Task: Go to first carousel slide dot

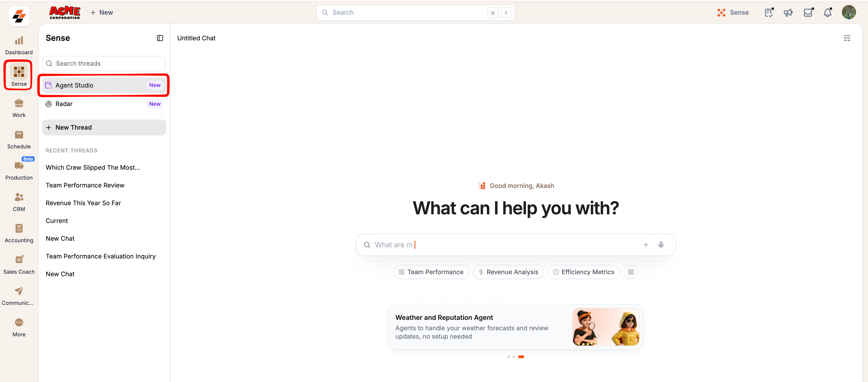Action: (508, 357)
